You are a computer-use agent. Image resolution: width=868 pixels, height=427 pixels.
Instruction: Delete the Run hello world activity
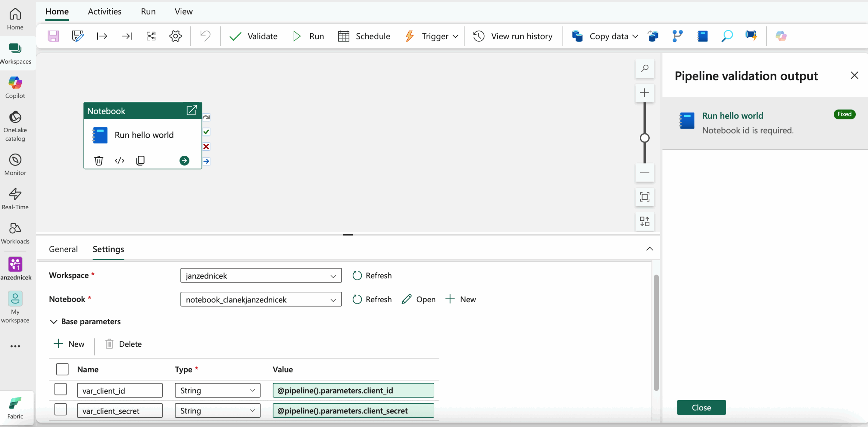tap(99, 160)
